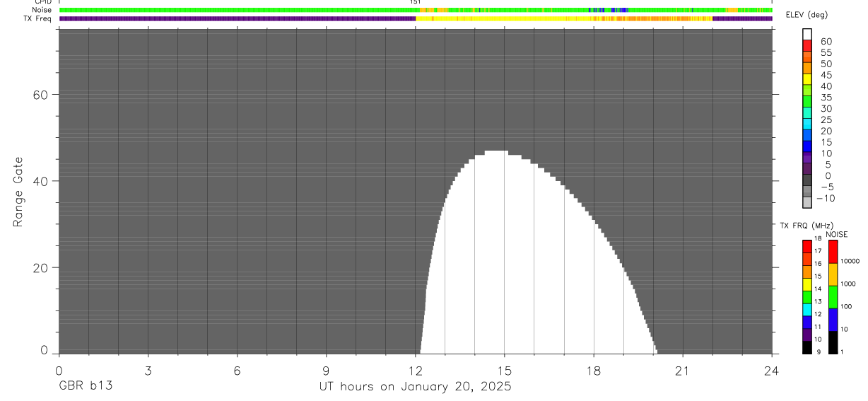Click the red top swatch of TX FRQ colorbar
This screenshot has height=401, width=868.
click(x=807, y=247)
